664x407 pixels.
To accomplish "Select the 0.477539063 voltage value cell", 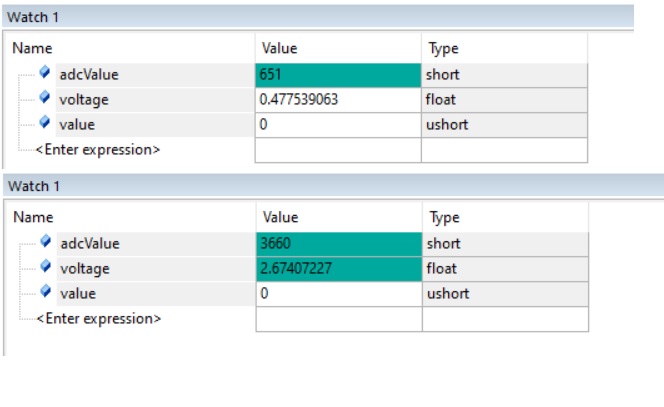I will coord(338,100).
